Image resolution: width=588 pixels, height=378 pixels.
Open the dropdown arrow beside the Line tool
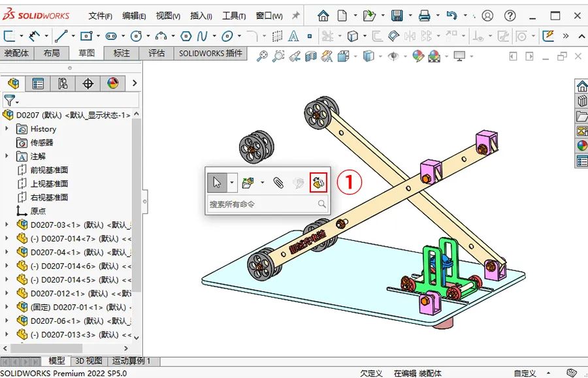tap(73, 36)
